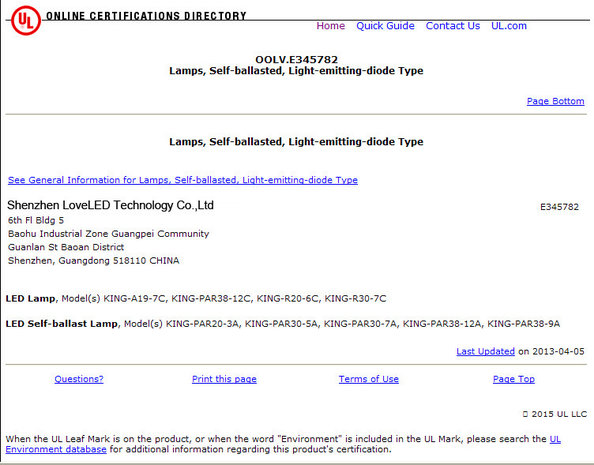
Task: Click the E345782 file number at right
Action: click(559, 207)
